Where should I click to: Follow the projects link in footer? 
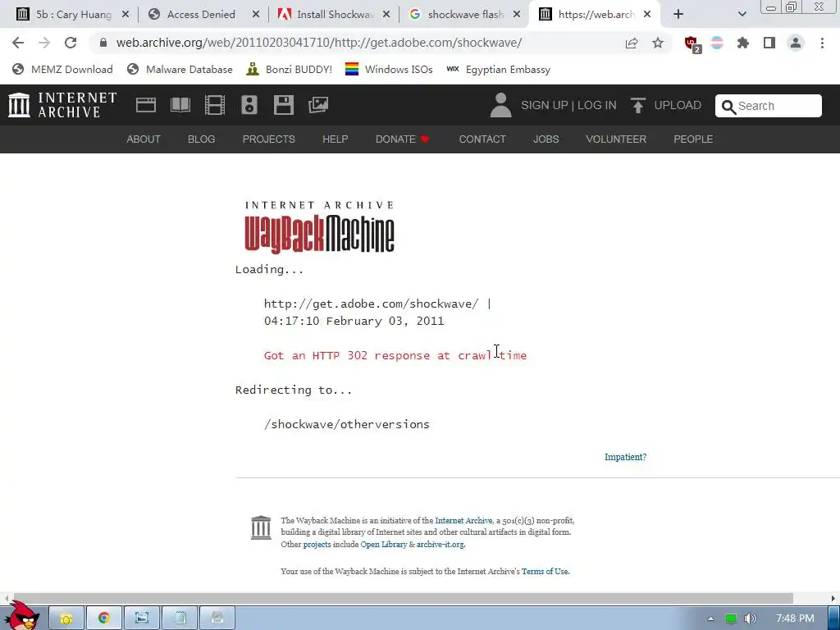click(x=317, y=545)
